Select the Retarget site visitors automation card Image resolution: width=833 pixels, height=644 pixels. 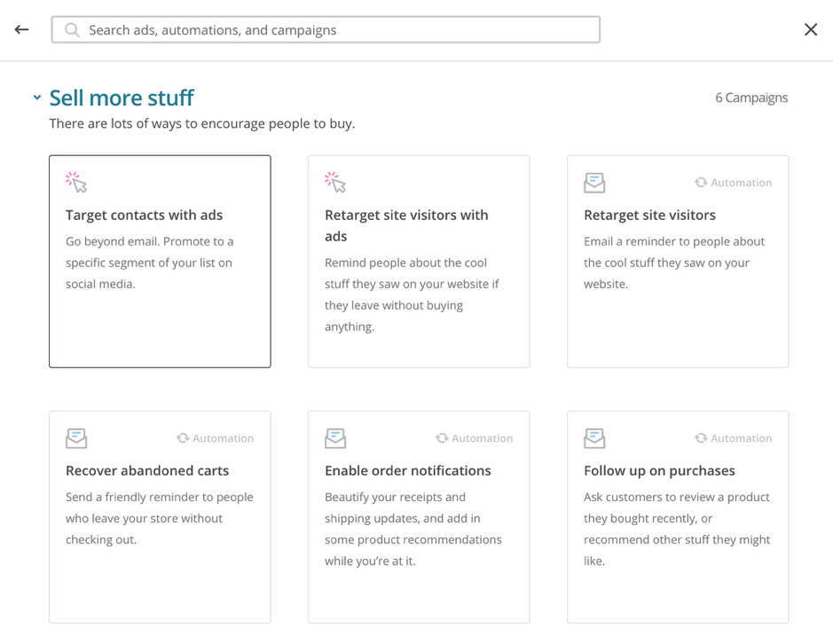[678, 261]
